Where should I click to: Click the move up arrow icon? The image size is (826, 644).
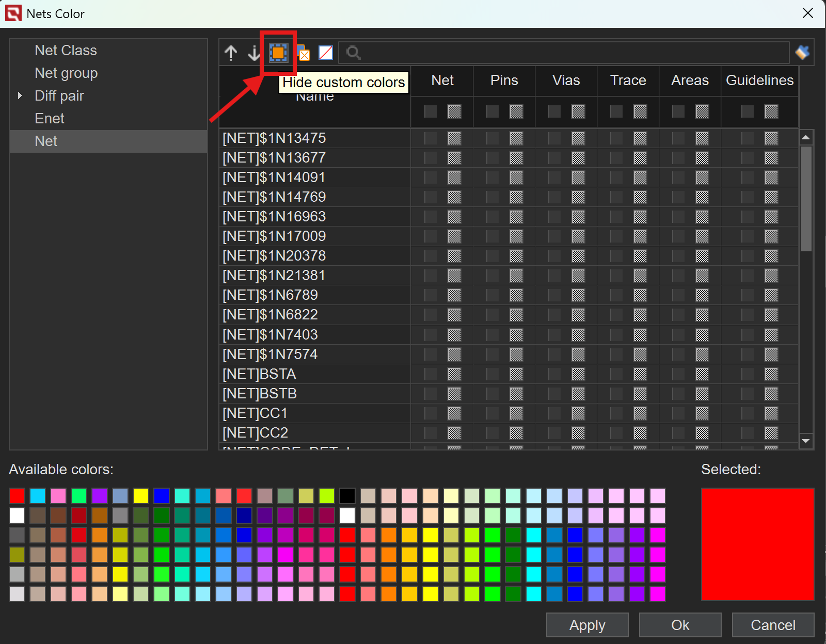coord(231,53)
